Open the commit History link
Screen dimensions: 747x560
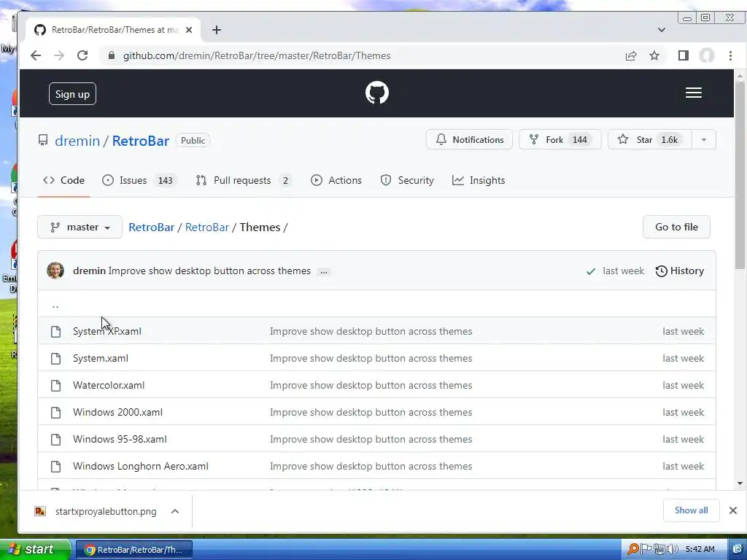(680, 271)
